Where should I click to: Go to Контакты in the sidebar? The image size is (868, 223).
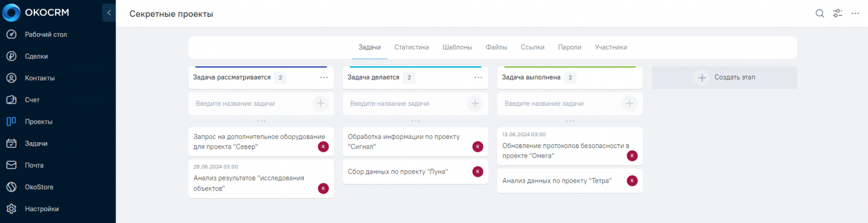tap(40, 78)
